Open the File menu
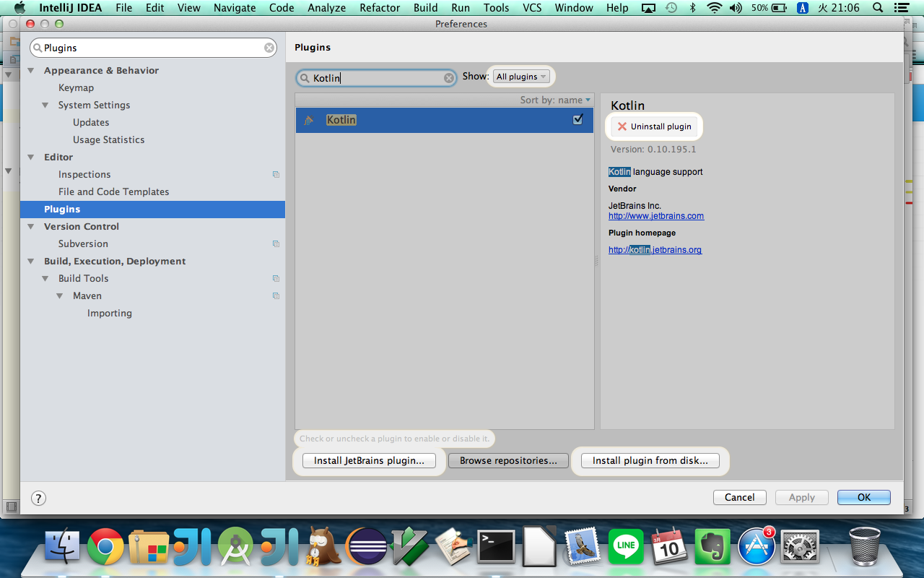924x578 pixels. point(123,8)
